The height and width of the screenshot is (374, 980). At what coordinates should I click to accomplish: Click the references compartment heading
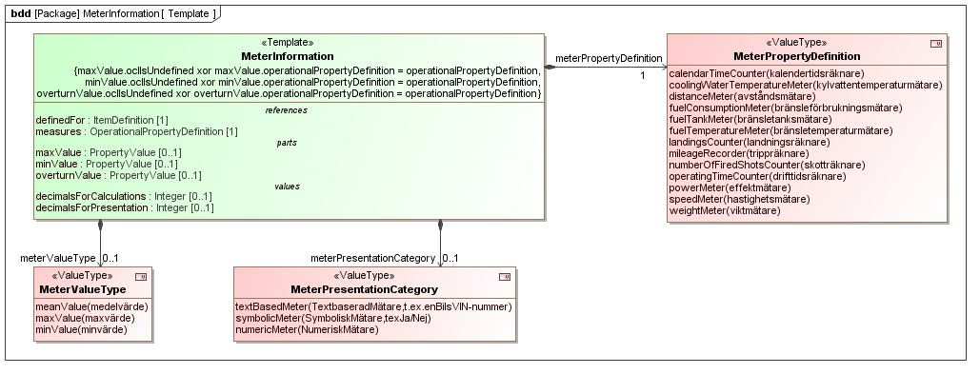click(x=287, y=110)
